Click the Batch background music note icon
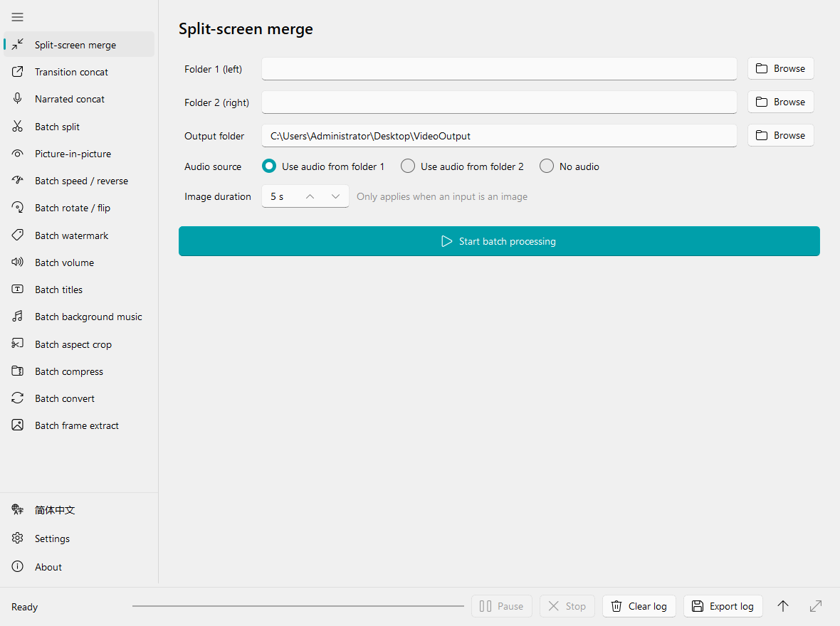This screenshot has width=840, height=626. coord(18,317)
